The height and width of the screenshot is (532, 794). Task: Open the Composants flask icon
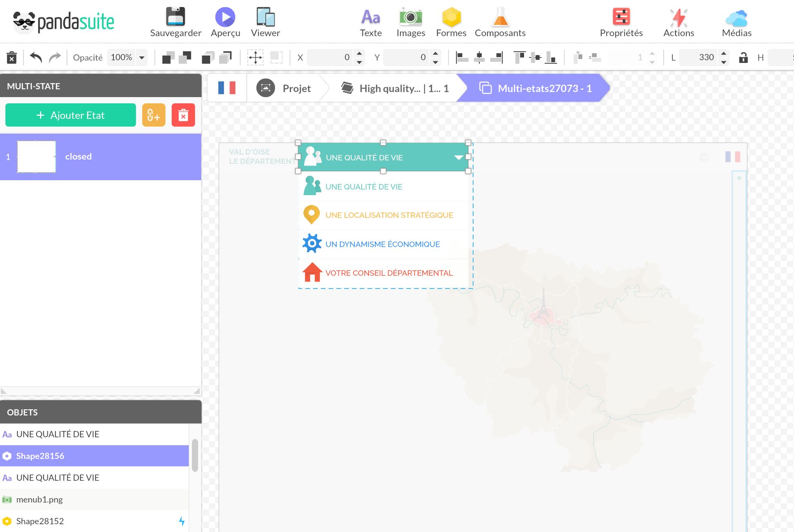(500, 17)
